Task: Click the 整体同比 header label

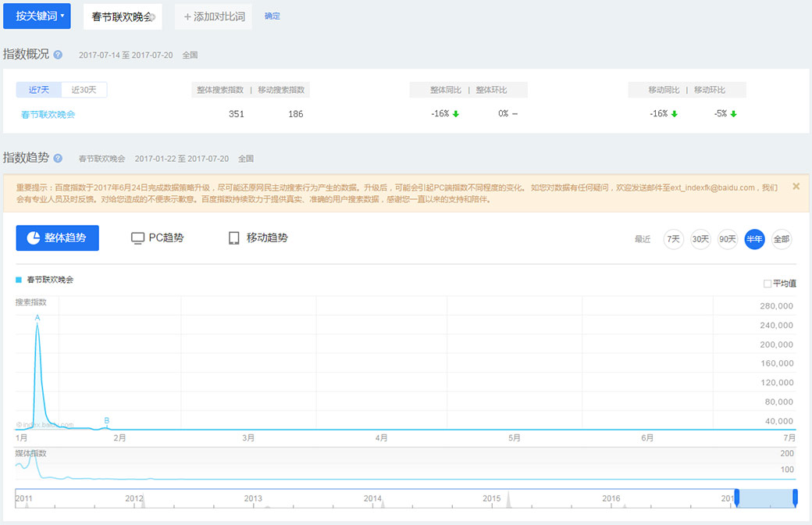Action: (445, 90)
